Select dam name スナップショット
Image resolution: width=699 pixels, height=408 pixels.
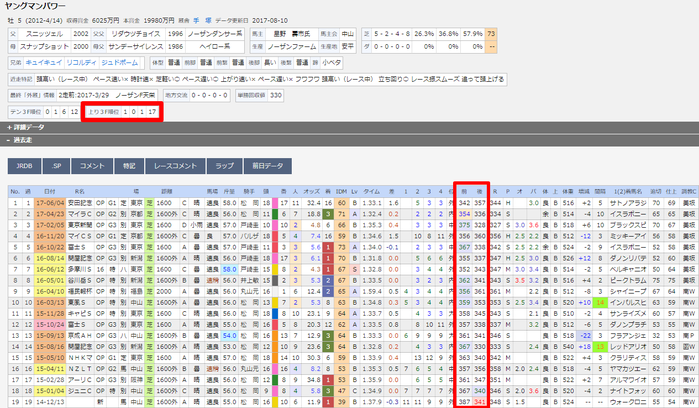coord(44,46)
